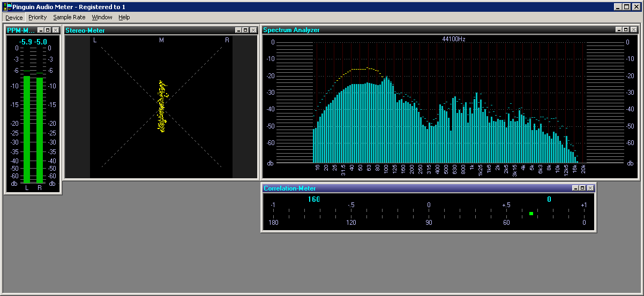Click the green correlation indicator marker
This screenshot has width=644, height=296.
(x=531, y=214)
